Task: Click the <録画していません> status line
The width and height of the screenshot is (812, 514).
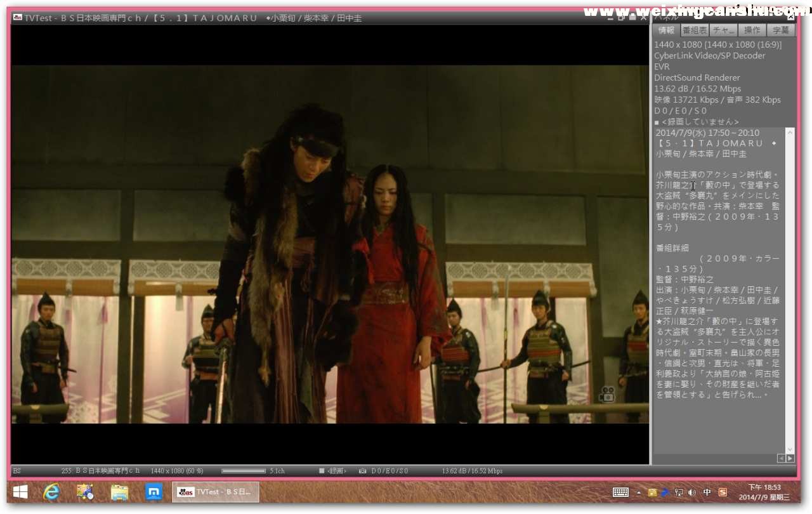Action: pos(697,122)
